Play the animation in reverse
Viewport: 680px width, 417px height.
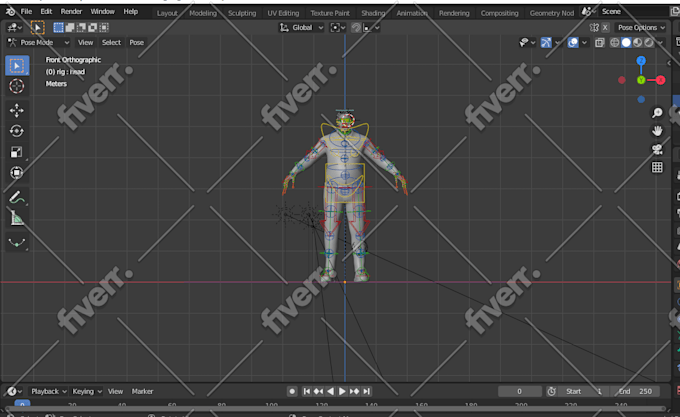point(330,391)
